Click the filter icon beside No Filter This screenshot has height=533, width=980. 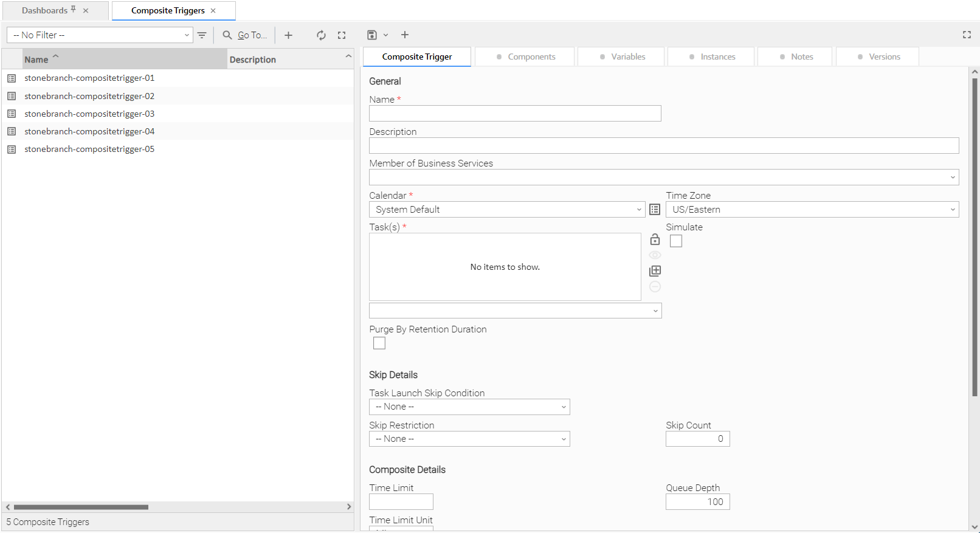[202, 35]
